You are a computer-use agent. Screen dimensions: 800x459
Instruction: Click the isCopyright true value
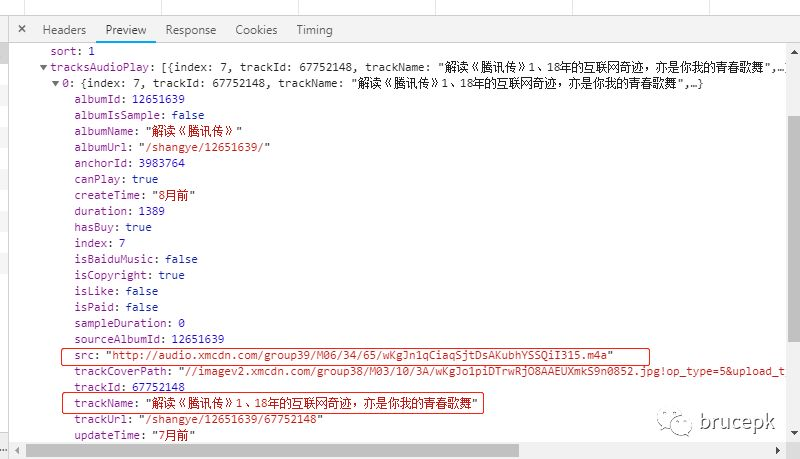coord(171,275)
